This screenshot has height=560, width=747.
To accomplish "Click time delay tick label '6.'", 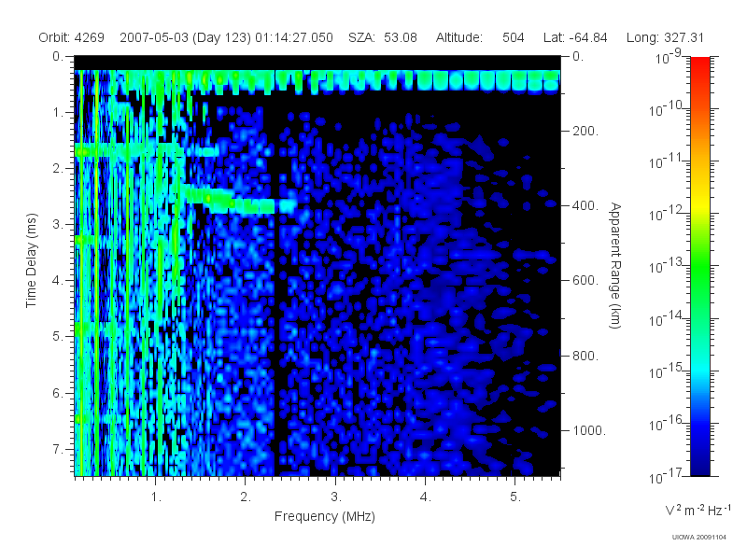I will pyautogui.click(x=58, y=393).
